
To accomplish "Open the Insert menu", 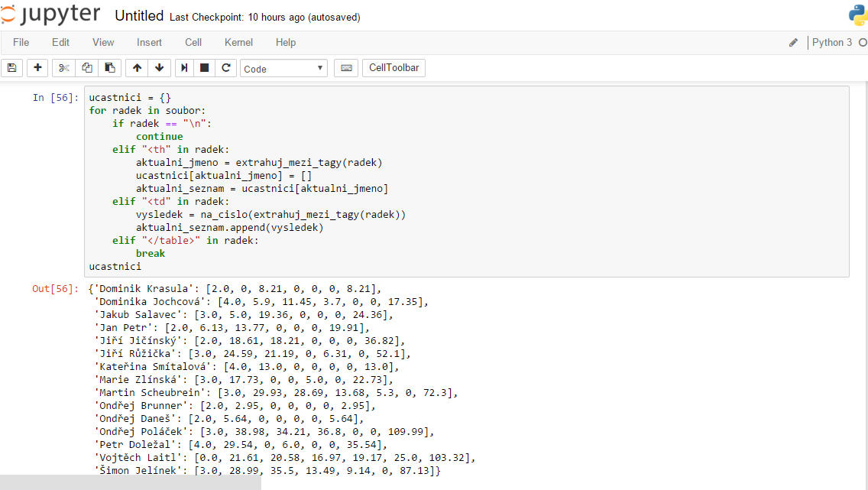I will (149, 43).
